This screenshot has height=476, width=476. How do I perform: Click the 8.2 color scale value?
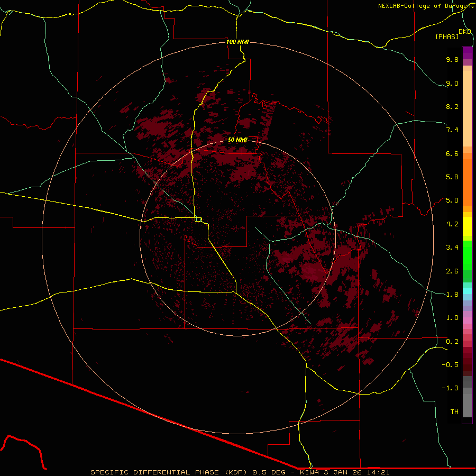coord(452,106)
